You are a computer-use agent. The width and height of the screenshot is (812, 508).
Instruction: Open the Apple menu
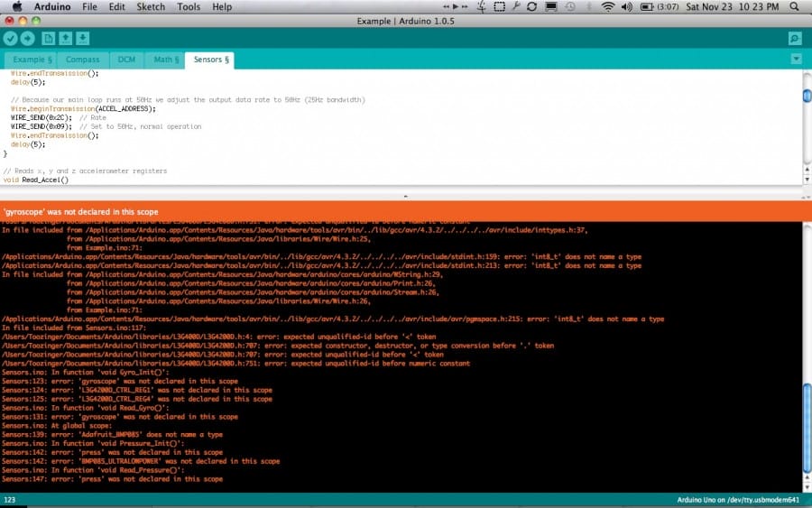(16, 6)
